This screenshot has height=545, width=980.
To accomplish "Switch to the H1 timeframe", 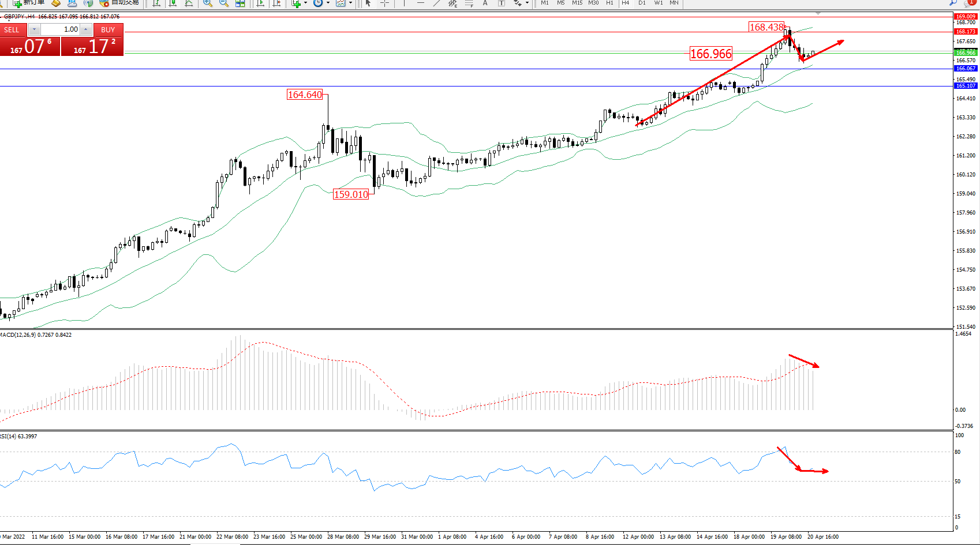I will [609, 3].
